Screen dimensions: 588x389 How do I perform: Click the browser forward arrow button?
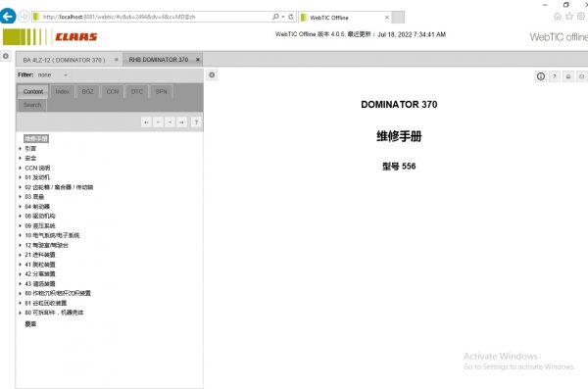click(x=24, y=17)
